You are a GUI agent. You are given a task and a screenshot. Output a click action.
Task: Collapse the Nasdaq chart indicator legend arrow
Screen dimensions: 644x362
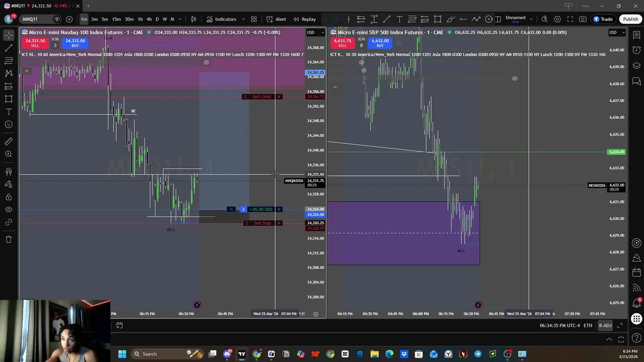click(26, 71)
